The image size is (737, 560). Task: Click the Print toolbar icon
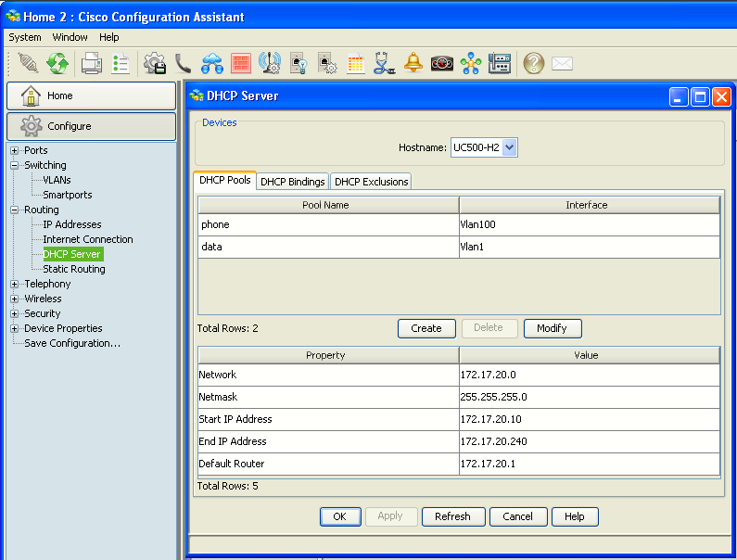[x=91, y=63]
